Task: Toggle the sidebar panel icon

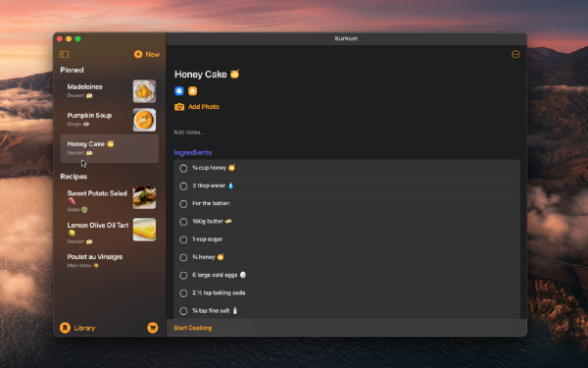Action: (x=64, y=54)
